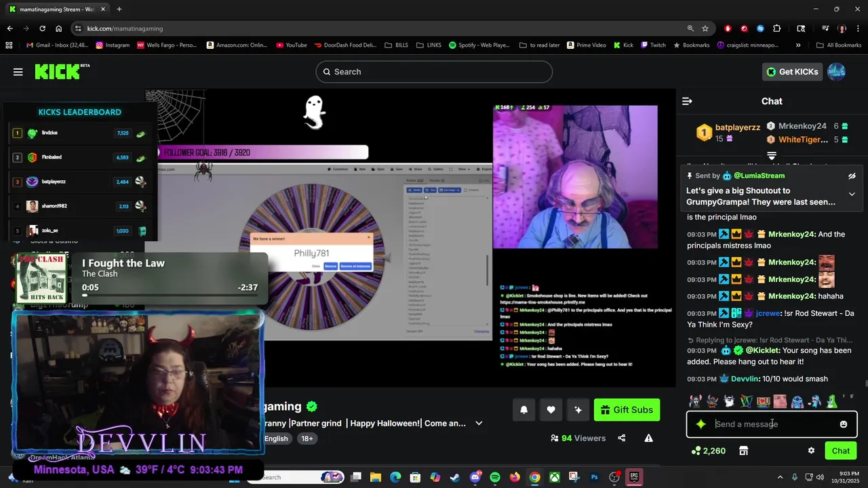Bookmark this page with the star icon
This screenshot has width=868, height=488.
[x=705, y=28]
